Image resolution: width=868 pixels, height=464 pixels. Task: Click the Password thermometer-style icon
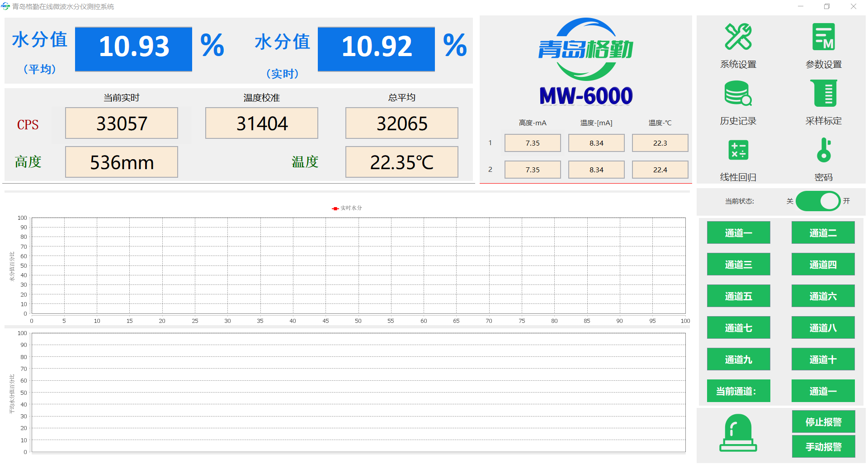[x=823, y=150]
